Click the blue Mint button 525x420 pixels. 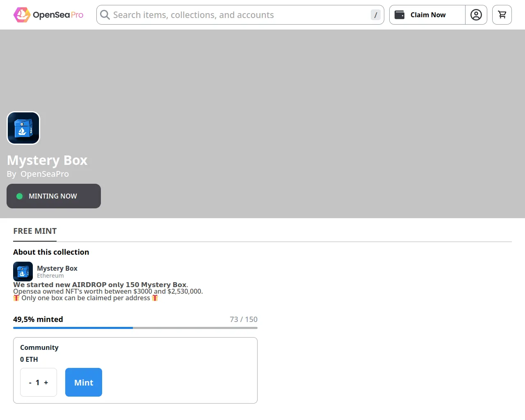click(84, 382)
